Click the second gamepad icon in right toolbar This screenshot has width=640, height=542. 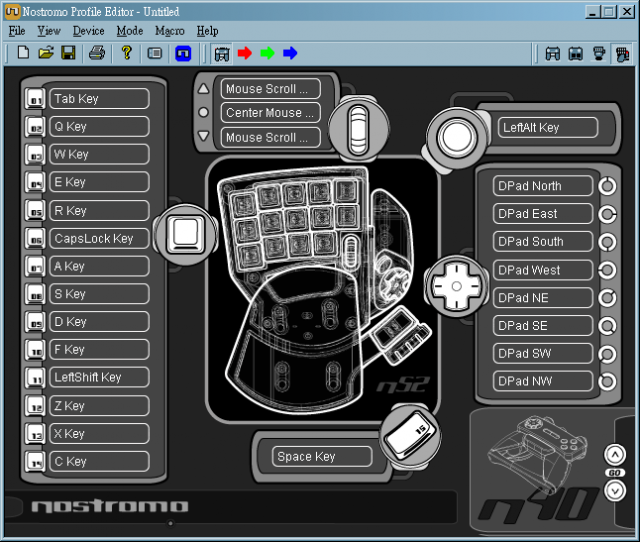click(576, 53)
